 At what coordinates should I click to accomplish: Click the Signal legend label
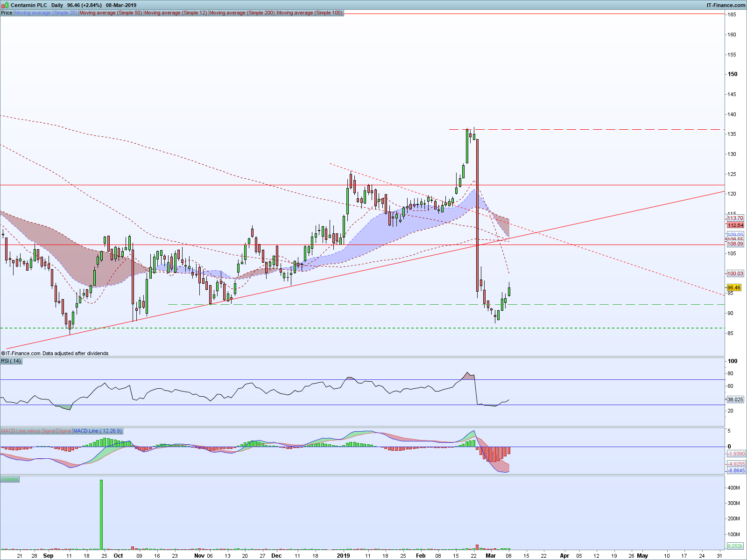64,431
